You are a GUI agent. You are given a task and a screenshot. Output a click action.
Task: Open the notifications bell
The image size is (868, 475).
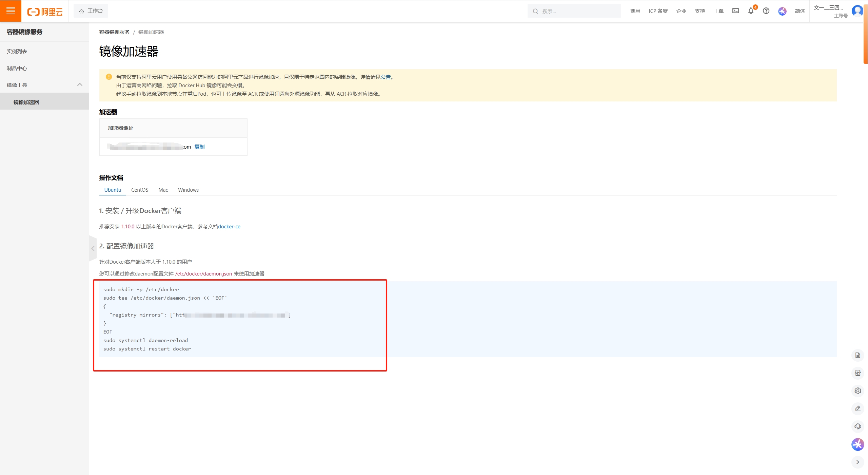click(751, 11)
